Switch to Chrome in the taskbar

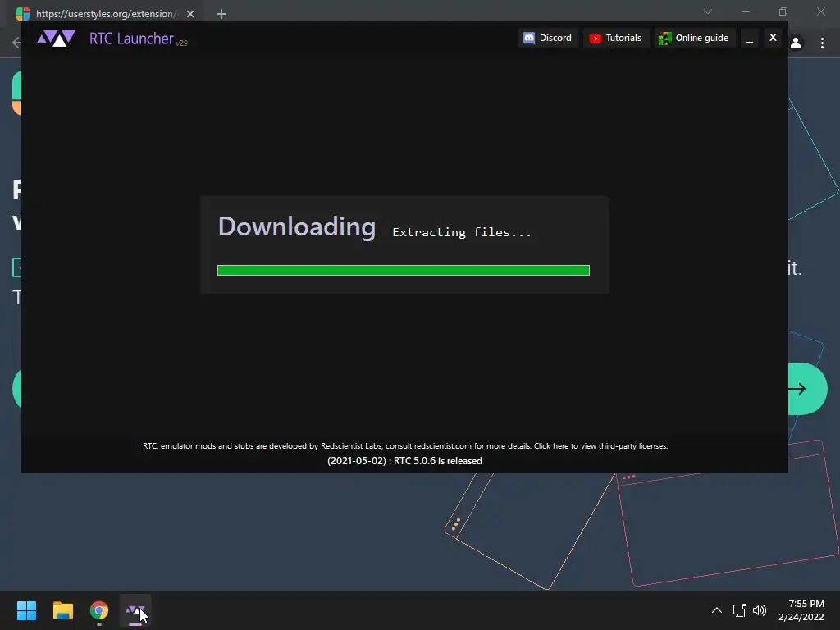99,610
